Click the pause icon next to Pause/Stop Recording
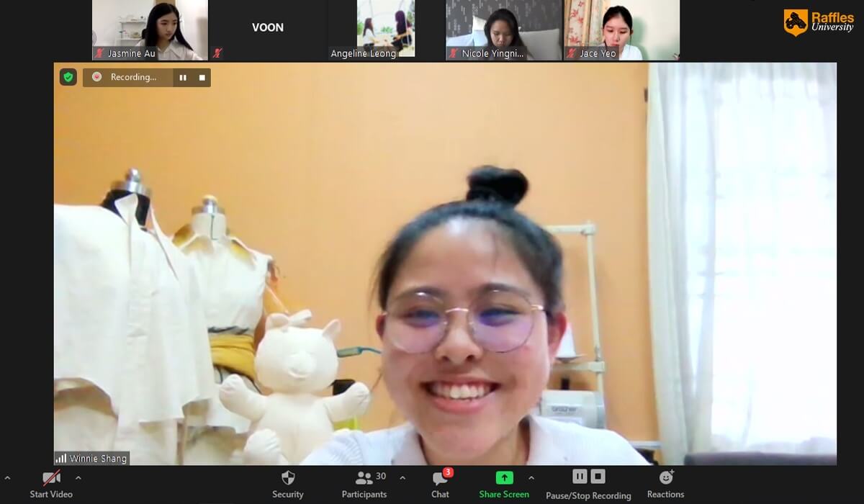 [x=580, y=476]
